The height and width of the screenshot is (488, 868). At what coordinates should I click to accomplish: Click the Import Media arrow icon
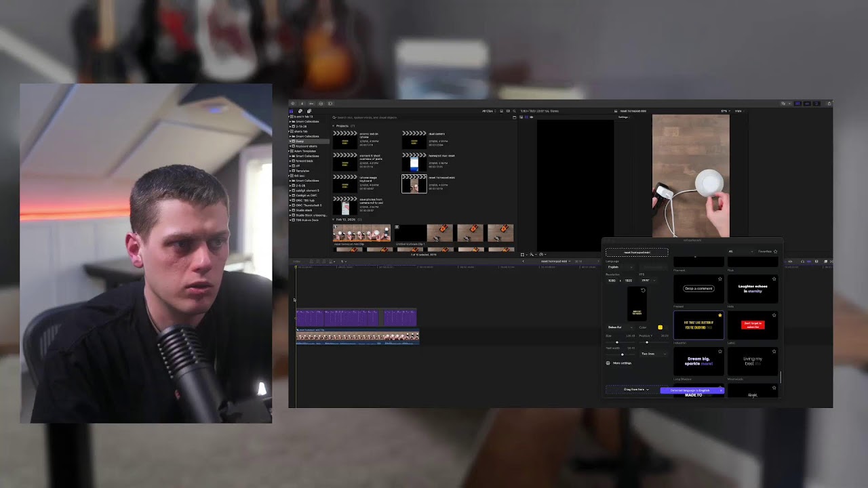tap(302, 104)
